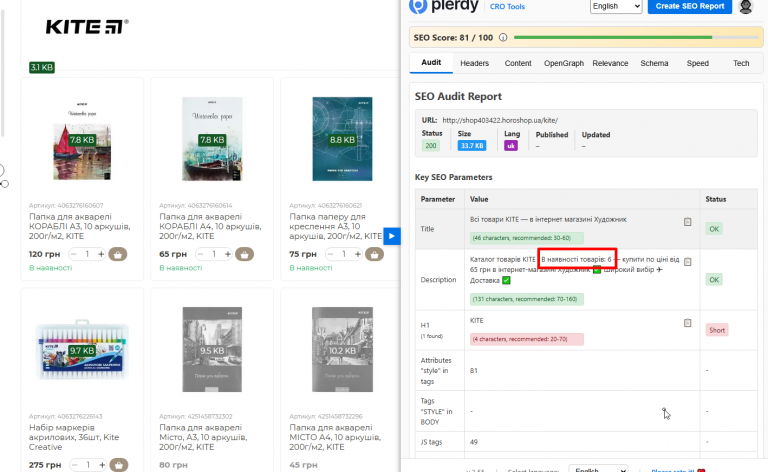Image resolution: width=768 pixels, height=472 pixels.
Task: Increase quantity of КОРАБЛІ А3 folder
Action: click(101, 254)
